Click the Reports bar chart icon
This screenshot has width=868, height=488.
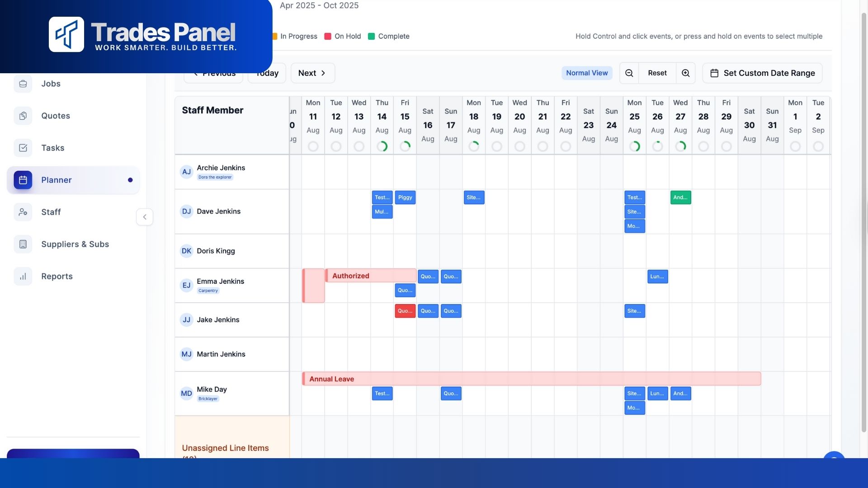(x=23, y=276)
